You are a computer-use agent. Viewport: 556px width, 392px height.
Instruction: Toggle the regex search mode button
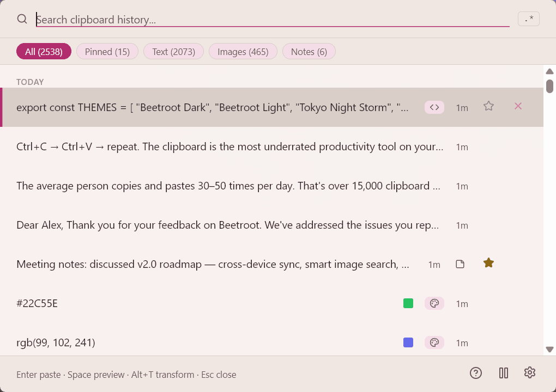(528, 18)
